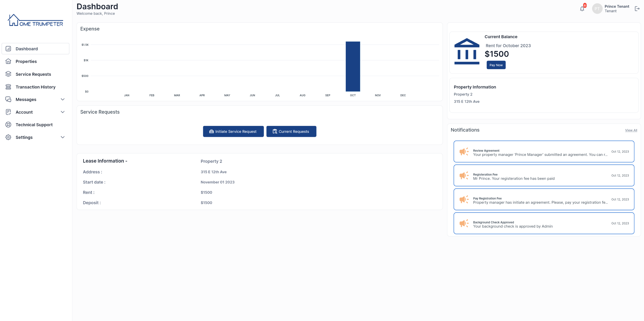Screen dimensions: 644x321
Task: Click the Property 2 lease information link
Action: pos(211,161)
